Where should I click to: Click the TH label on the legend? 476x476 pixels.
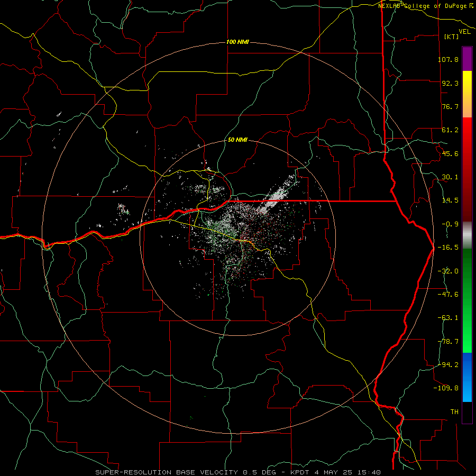click(x=454, y=412)
